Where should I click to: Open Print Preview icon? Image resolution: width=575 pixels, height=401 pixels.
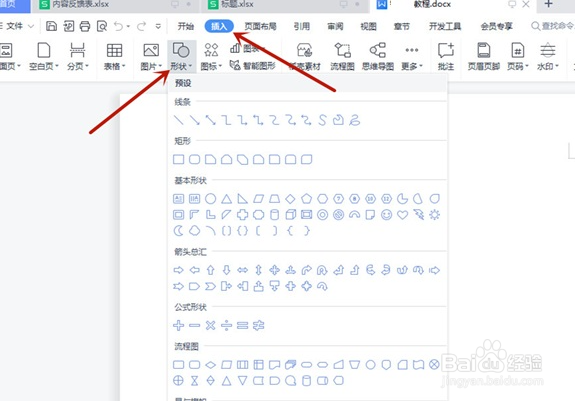click(x=102, y=26)
